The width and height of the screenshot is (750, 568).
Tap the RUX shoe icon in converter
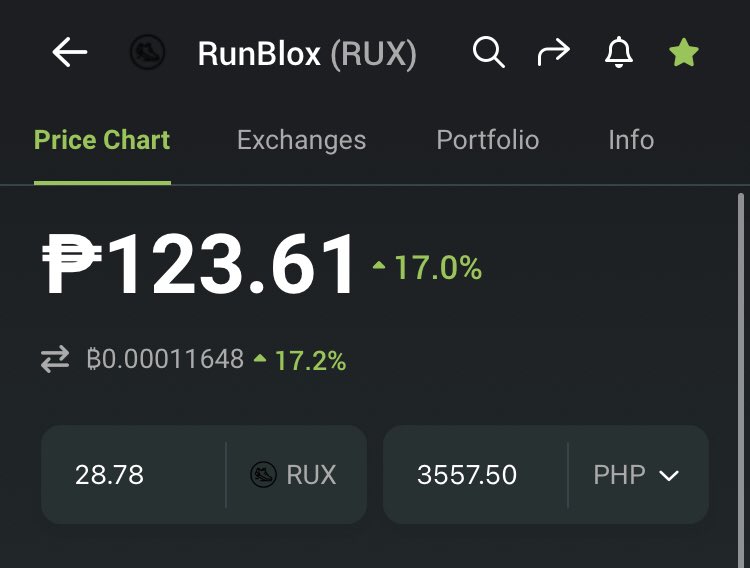[263, 475]
